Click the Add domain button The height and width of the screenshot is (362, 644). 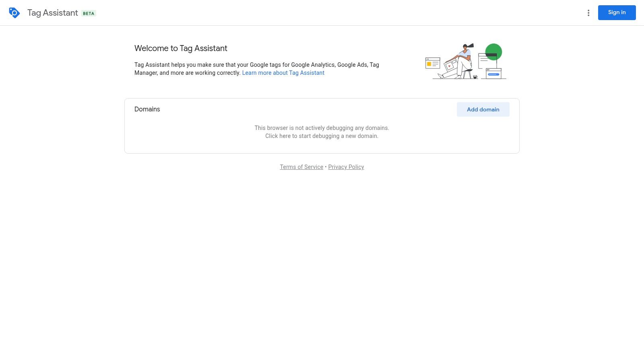click(x=483, y=109)
